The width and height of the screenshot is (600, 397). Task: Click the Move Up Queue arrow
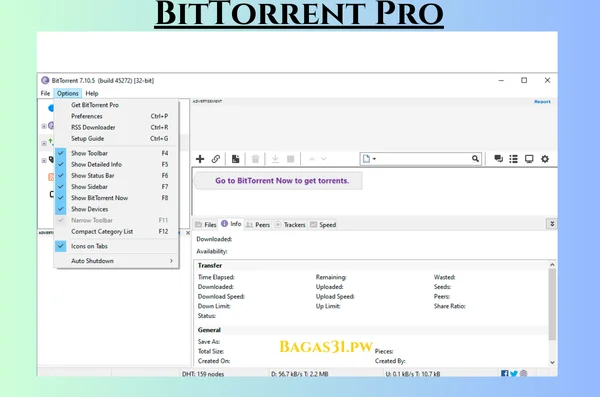pos(312,159)
